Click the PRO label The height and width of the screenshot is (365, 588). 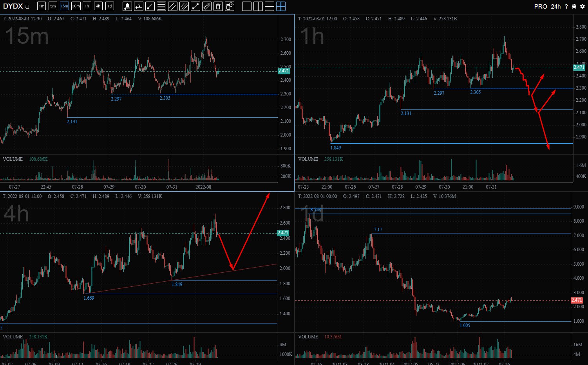[541, 6]
